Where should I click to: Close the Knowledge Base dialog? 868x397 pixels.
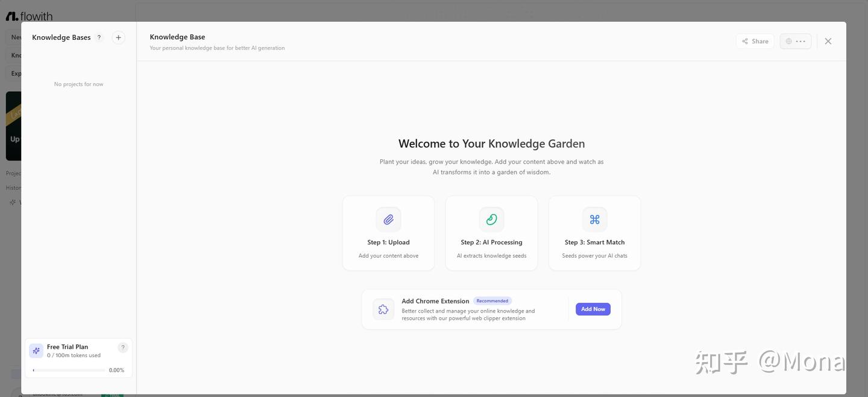pyautogui.click(x=828, y=41)
